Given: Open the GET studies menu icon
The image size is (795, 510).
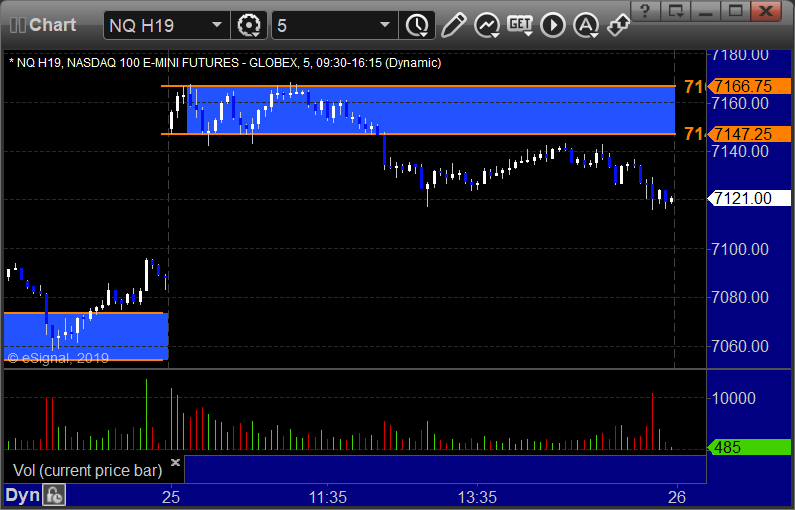Looking at the screenshot, I should point(520,25).
